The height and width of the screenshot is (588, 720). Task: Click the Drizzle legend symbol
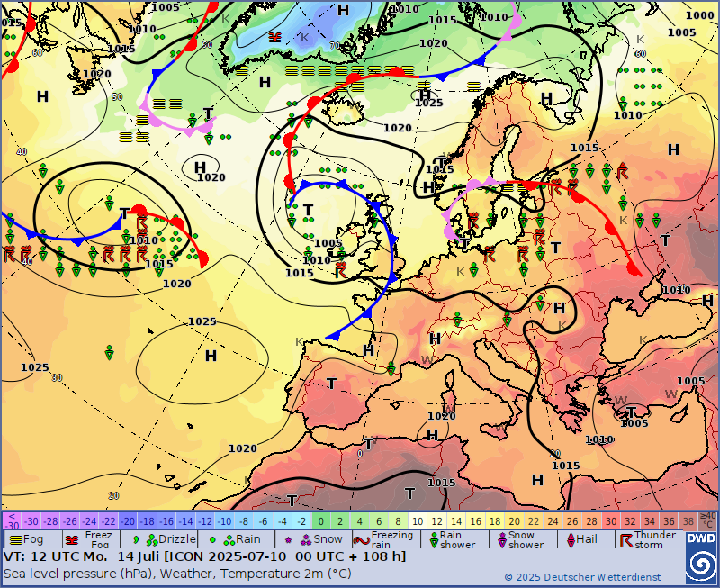136,540
